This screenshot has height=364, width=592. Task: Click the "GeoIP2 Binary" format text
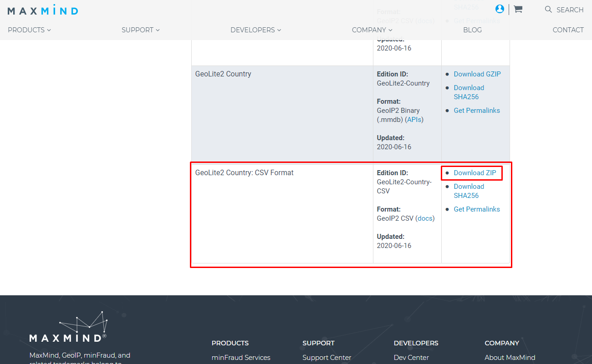(x=398, y=111)
